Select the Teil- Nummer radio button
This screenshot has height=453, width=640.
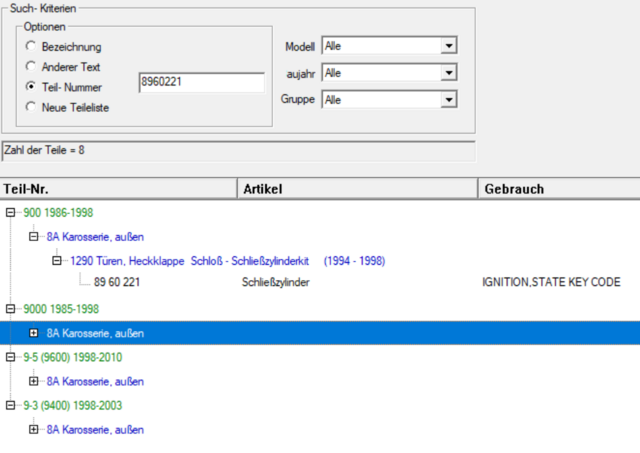[32, 87]
